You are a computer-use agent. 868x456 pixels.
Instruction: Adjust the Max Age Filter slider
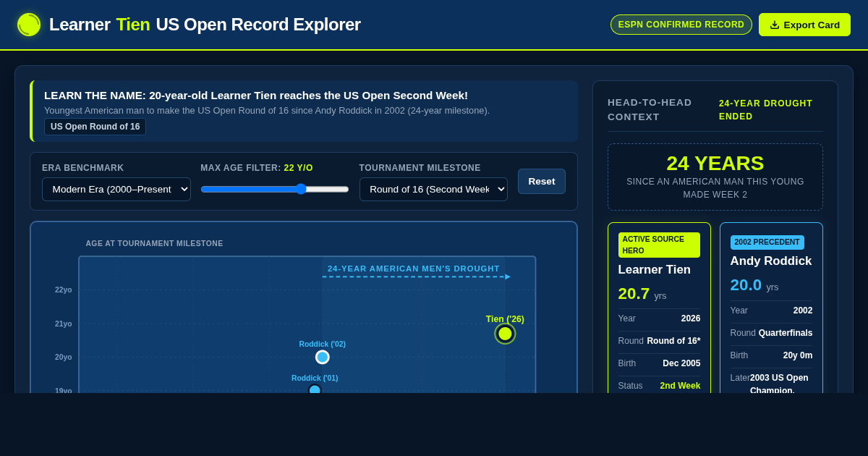(275, 189)
